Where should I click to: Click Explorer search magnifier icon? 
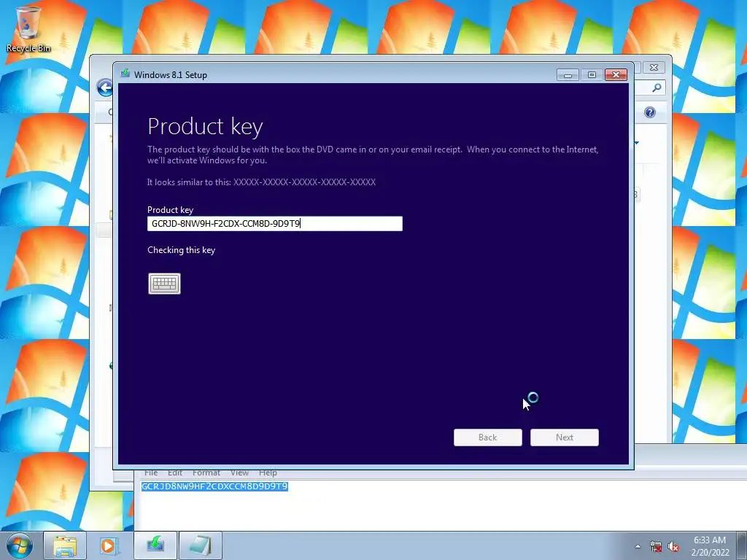[x=657, y=87]
